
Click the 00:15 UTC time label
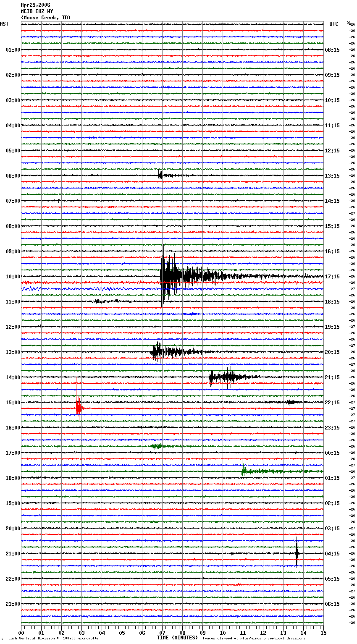tap(332, 453)
